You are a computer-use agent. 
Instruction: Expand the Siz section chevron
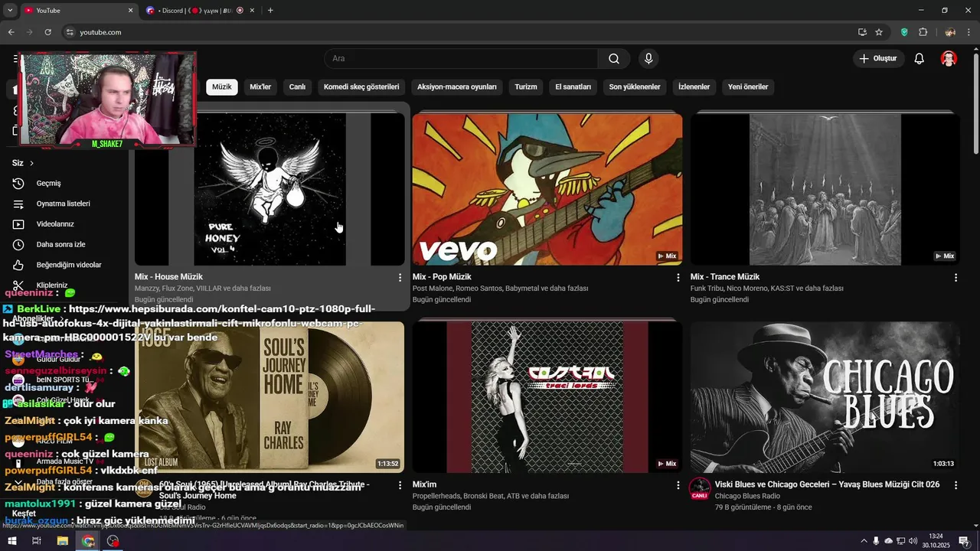tap(31, 163)
